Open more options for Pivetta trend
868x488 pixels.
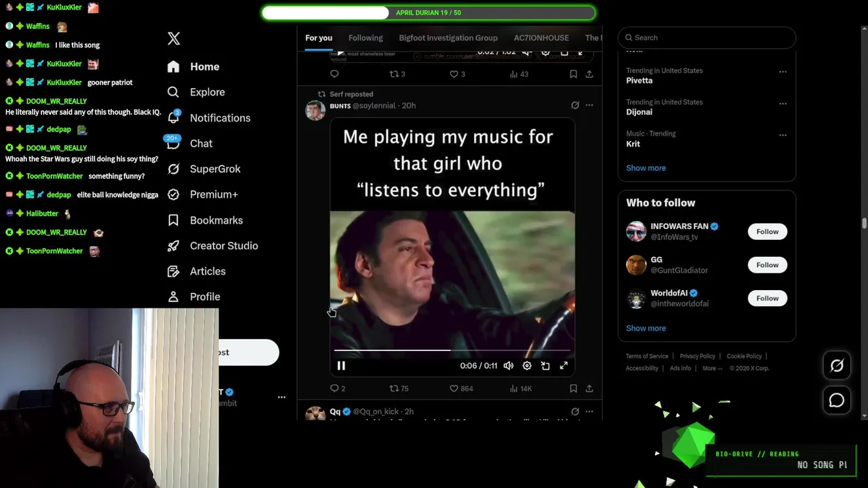[x=783, y=71]
